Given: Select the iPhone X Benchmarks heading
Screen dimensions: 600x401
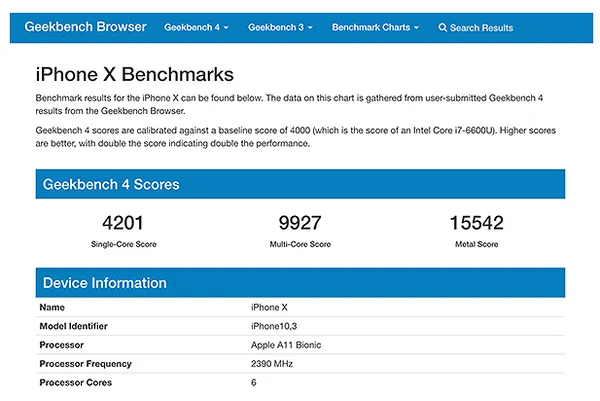Looking at the screenshot, I should [135, 74].
